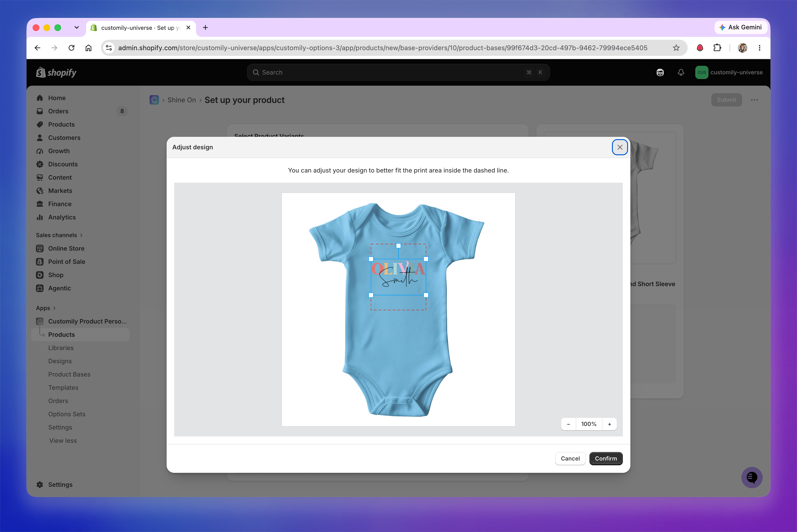Click the rotation handle above the design
Viewport: 797px width, 532px height.
pyautogui.click(x=398, y=246)
